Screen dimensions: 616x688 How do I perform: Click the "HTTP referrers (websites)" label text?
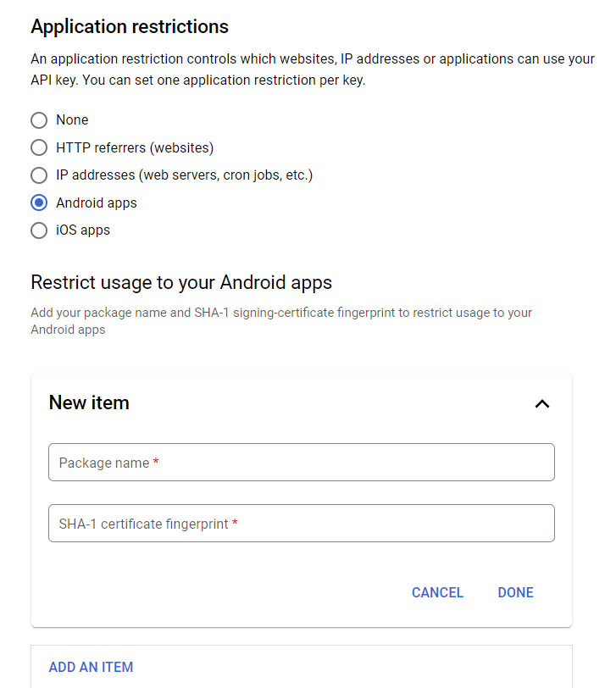(x=135, y=148)
